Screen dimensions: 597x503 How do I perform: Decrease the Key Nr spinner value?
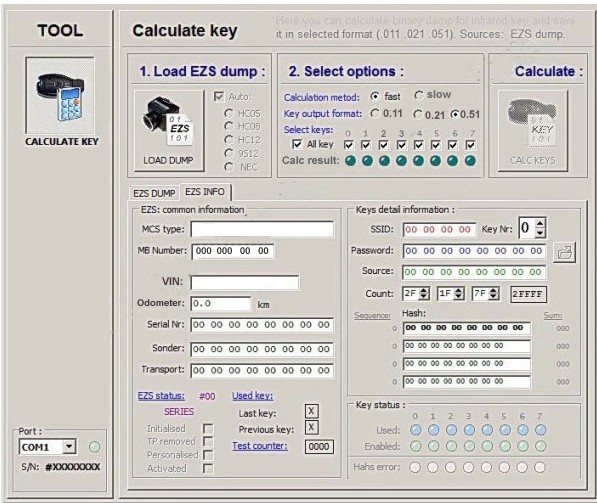(x=540, y=233)
